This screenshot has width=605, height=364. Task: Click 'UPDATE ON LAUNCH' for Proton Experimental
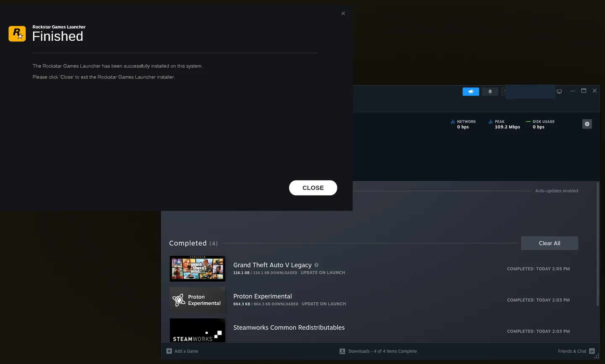point(324,304)
